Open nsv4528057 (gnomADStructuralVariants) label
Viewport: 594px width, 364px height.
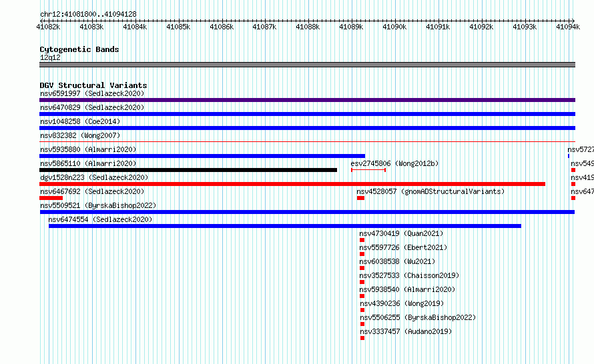(430, 191)
